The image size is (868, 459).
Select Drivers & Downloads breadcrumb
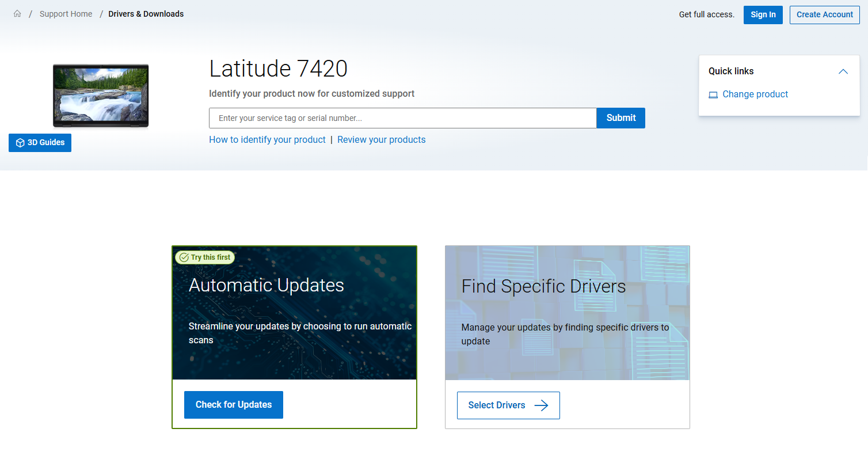click(x=146, y=14)
